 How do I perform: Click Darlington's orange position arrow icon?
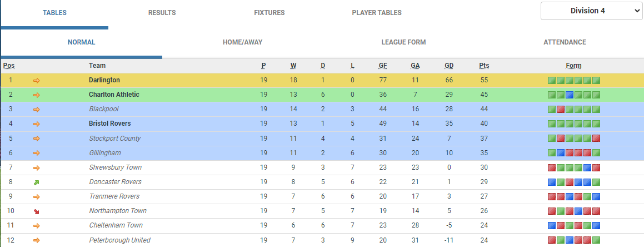coord(37,81)
